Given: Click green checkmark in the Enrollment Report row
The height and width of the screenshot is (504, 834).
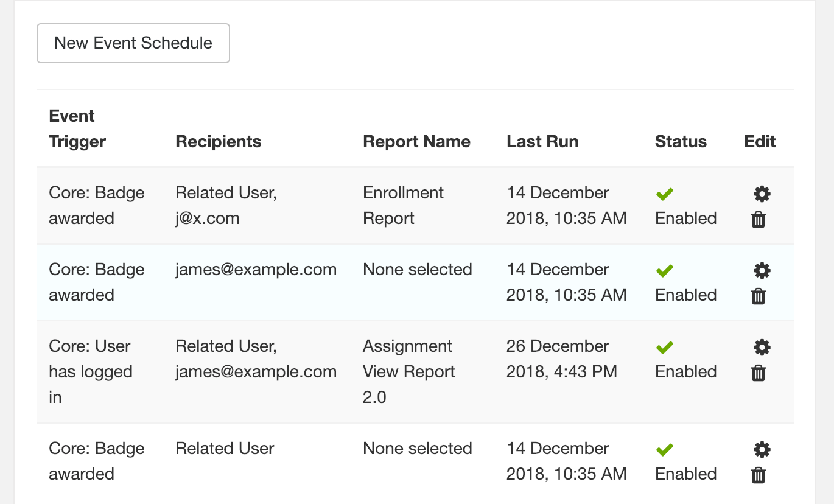Looking at the screenshot, I should coord(664,194).
